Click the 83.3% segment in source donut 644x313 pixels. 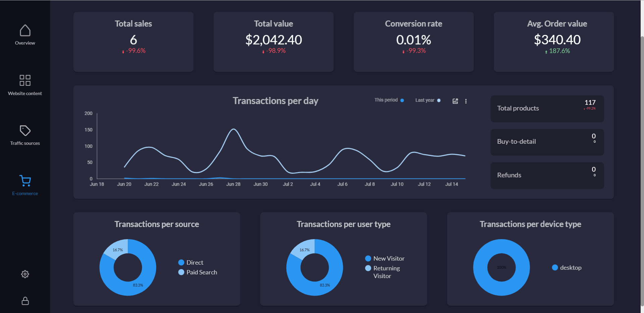click(138, 285)
